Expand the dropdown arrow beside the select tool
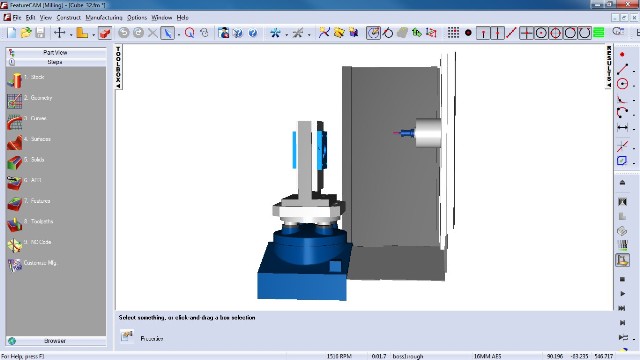 tap(179, 34)
